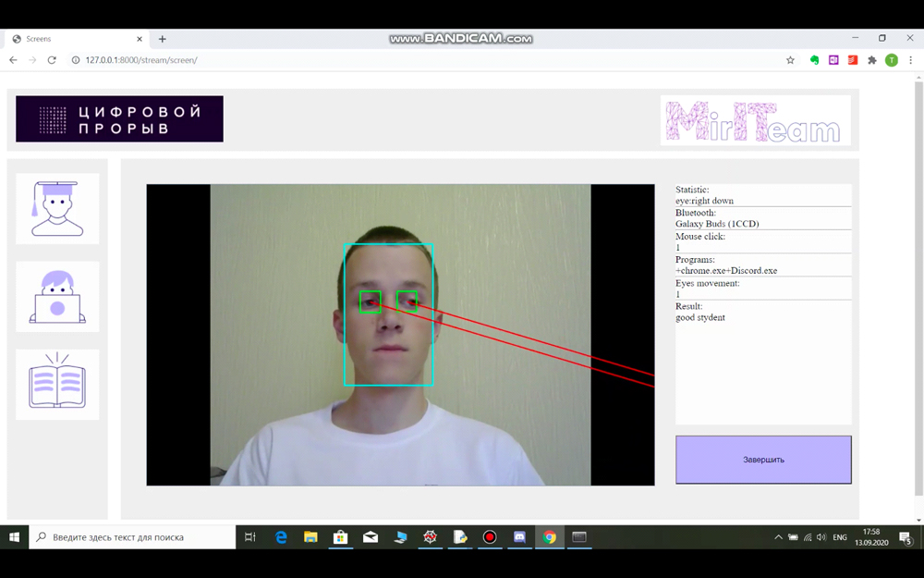
Task: Click the MirITeam logo
Action: click(756, 120)
